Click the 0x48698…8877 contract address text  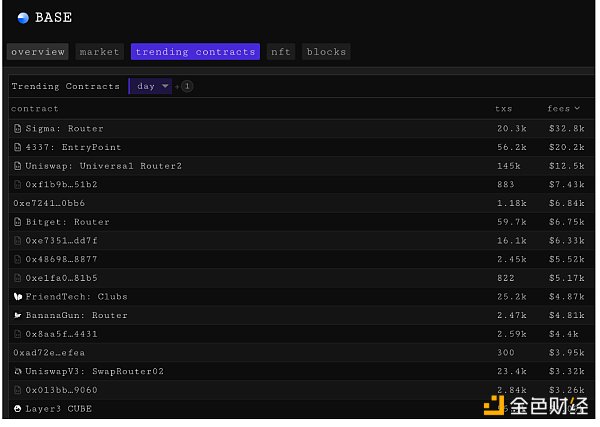pyautogui.click(x=61, y=259)
